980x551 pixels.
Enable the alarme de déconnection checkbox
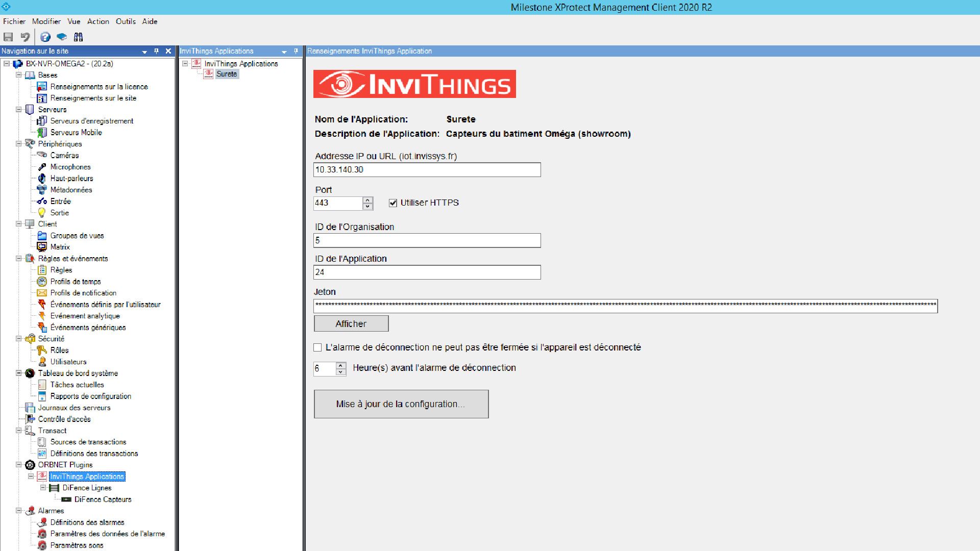coord(317,347)
